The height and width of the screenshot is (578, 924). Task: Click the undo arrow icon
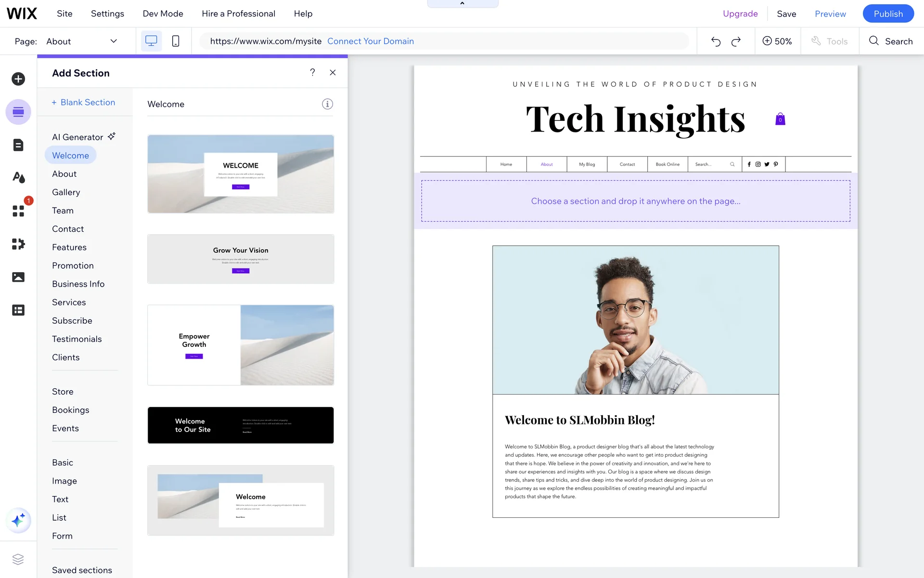[x=716, y=41]
